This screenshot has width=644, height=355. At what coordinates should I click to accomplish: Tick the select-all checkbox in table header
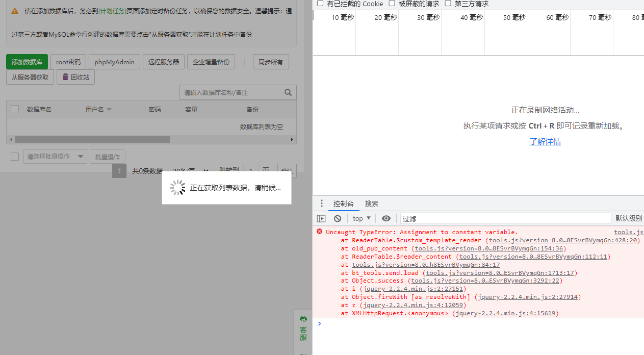point(15,109)
